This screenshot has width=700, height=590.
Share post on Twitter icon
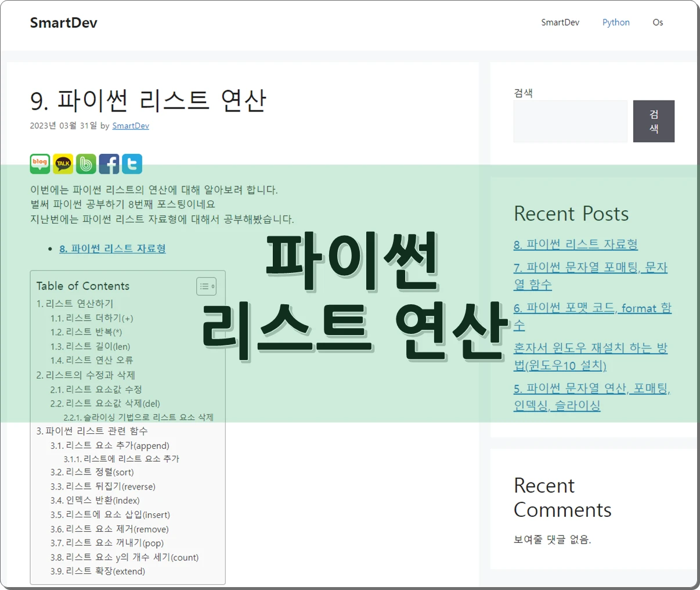pos(132,164)
